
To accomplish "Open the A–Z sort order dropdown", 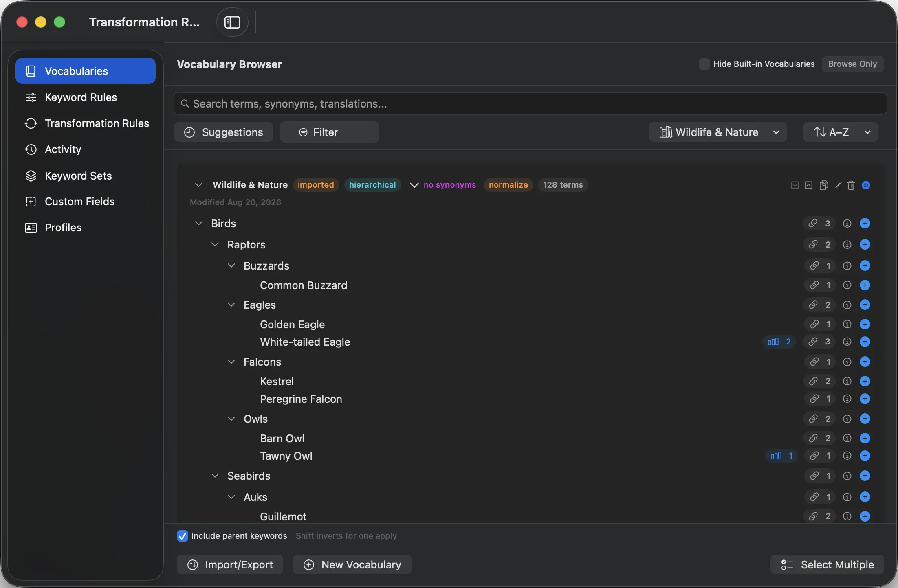I will [841, 132].
